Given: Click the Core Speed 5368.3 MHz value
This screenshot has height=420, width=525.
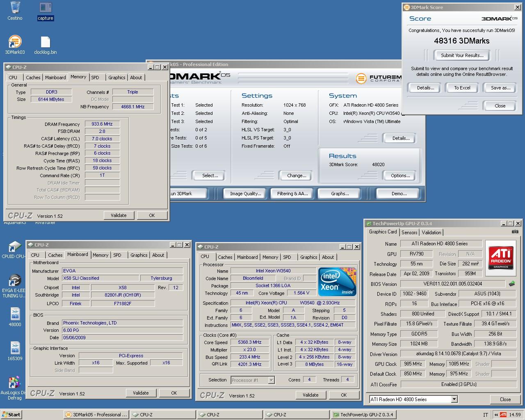Looking at the screenshot, I should click(x=250, y=342).
